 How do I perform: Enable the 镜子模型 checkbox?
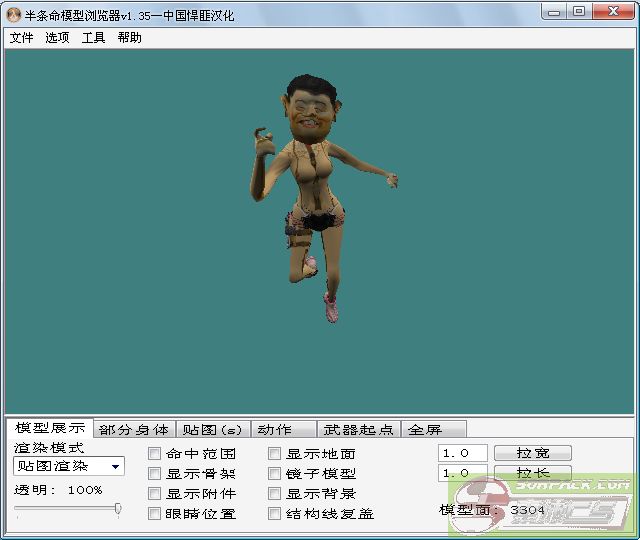(x=275, y=474)
